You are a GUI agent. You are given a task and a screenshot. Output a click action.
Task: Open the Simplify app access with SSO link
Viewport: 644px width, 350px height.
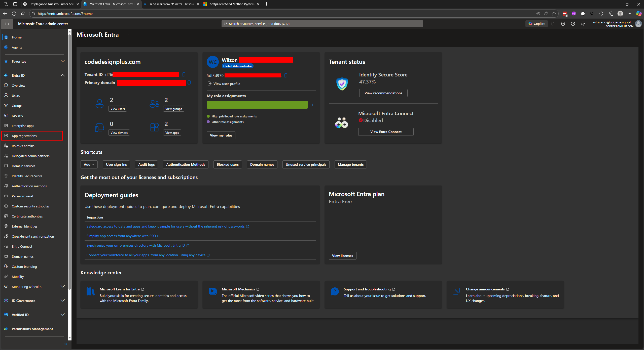[x=123, y=236]
